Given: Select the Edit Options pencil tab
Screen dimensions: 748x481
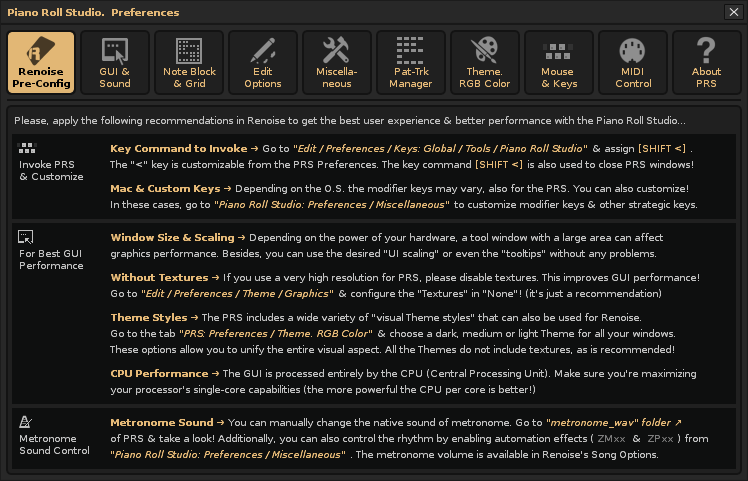Looking at the screenshot, I should (x=263, y=62).
